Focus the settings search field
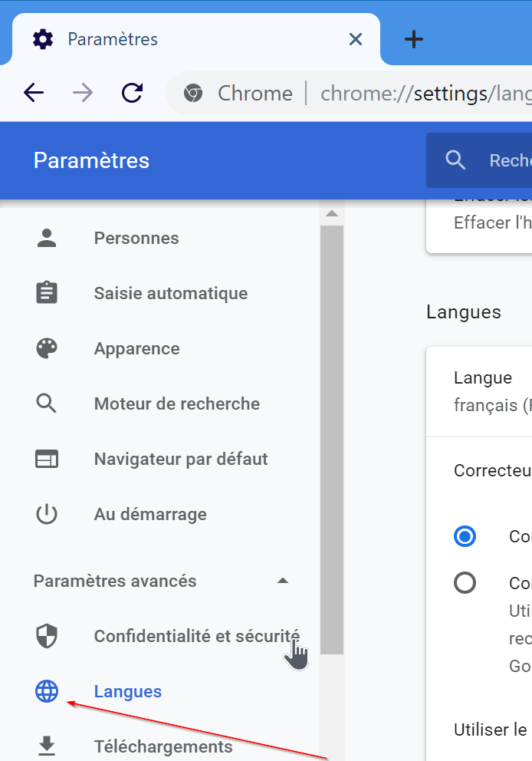The width and height of the screenshot is (532, 761). pyautogui.click(x=479, y=160)
